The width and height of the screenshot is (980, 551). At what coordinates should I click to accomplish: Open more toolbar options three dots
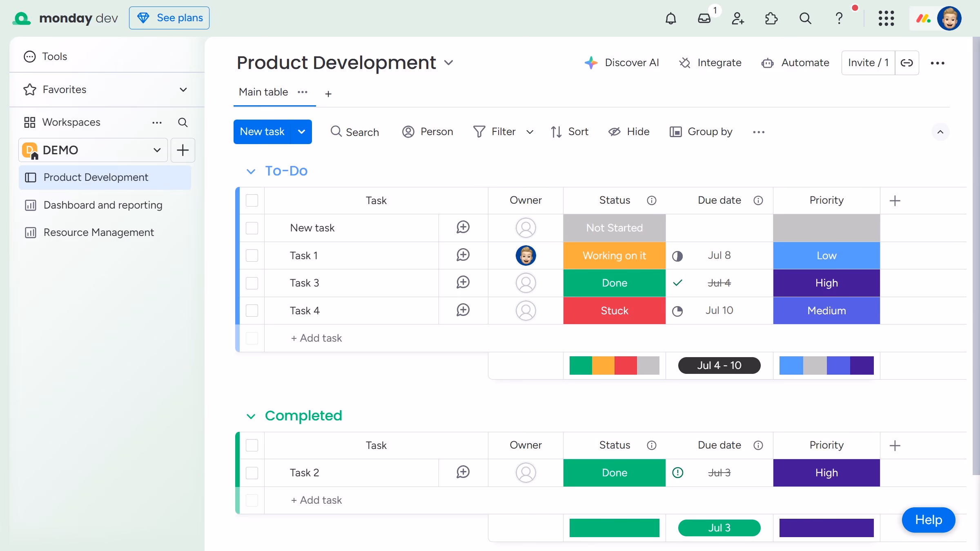(x=759, y=132)
